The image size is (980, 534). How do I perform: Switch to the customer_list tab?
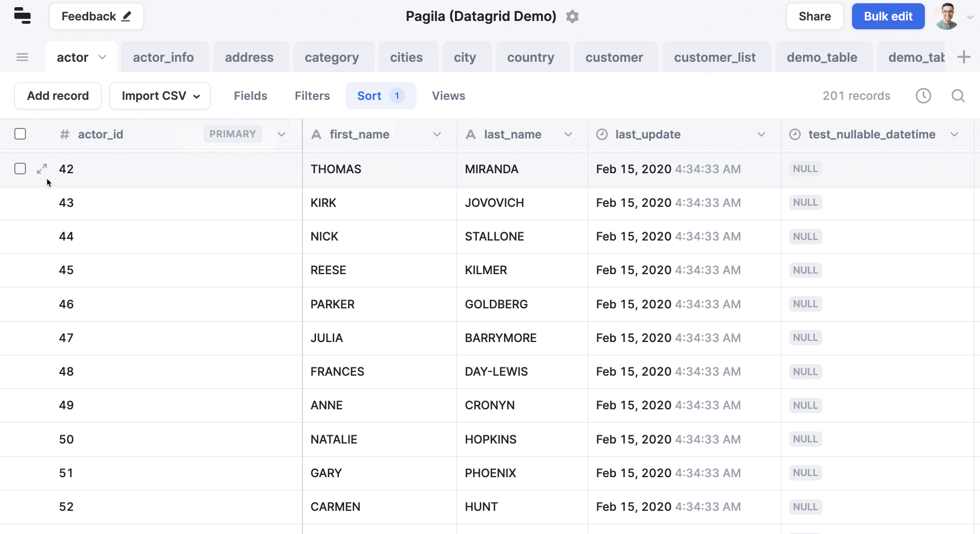[x=715, y=57]
